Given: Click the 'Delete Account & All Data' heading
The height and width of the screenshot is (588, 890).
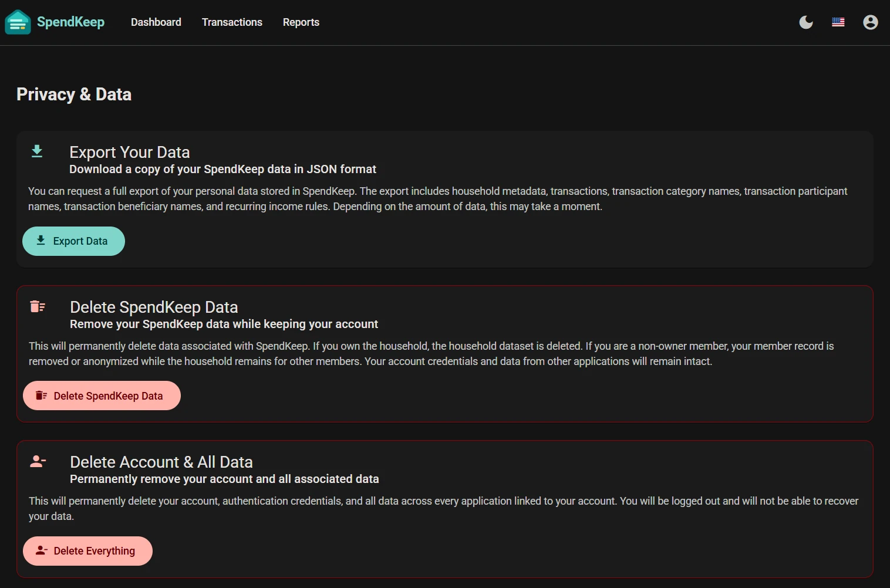Looking at the screenshot, I should 161,462.
